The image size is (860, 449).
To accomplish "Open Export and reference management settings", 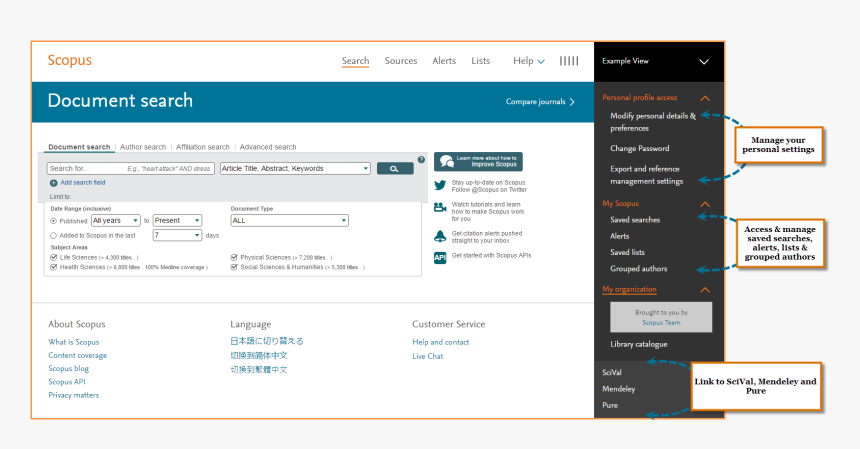I will click(647, 175).
